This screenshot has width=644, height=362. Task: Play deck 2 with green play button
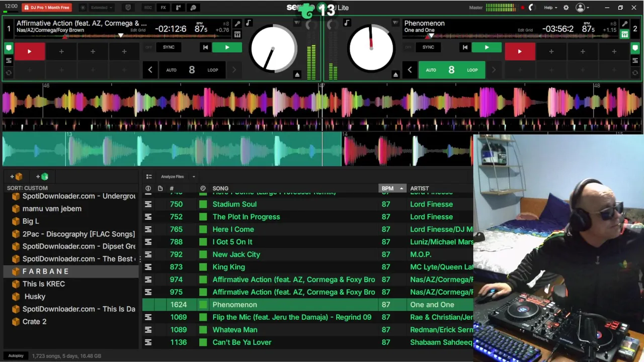[x=487, y=47]
